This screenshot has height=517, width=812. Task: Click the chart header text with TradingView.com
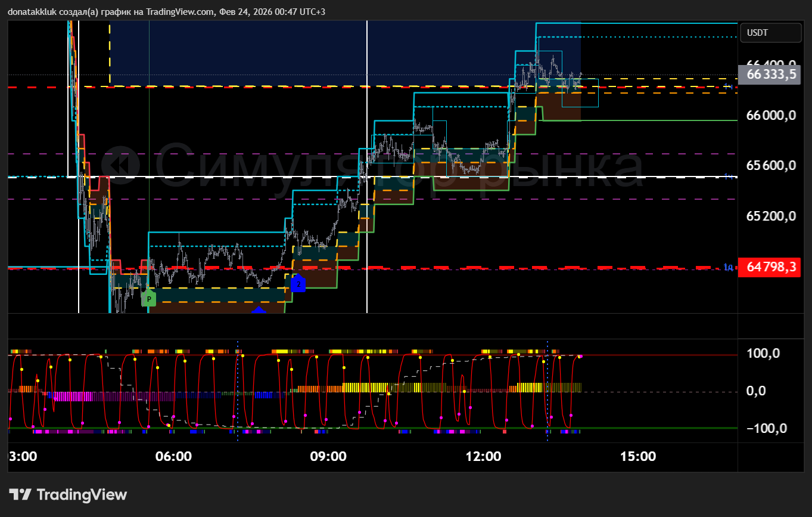tap(166, 12)
